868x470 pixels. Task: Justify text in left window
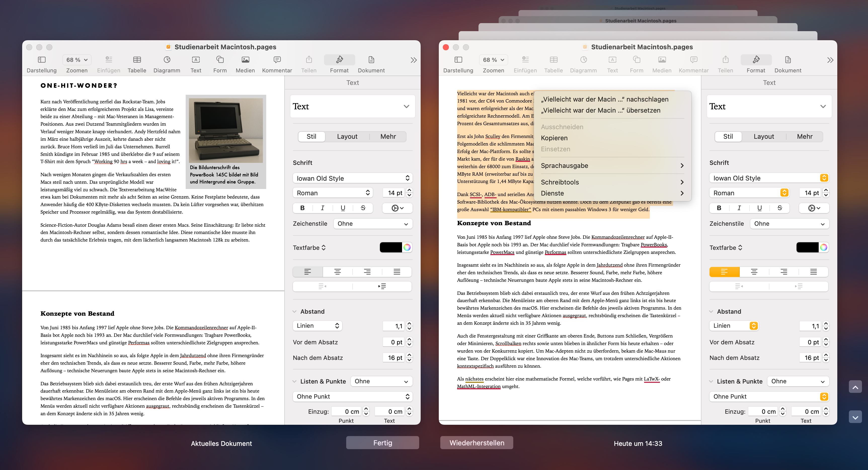pyautogui.click(x=397, y=272)
